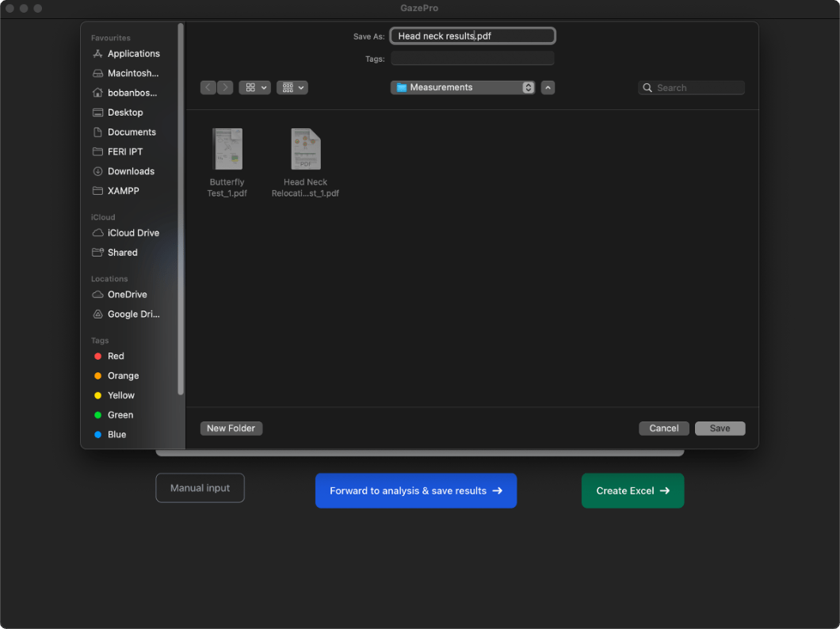Open the icon view options dropdown
Viewport: 840px width, 629px height.
pyautogui.click(x=254, y=88)
